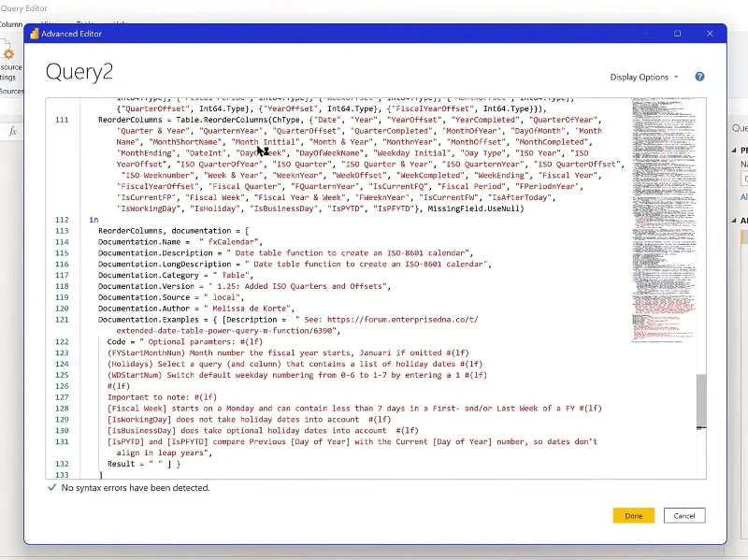Click MissingField.UseNull text
This screenshot has height=560, width=748.
click(476, 208)
